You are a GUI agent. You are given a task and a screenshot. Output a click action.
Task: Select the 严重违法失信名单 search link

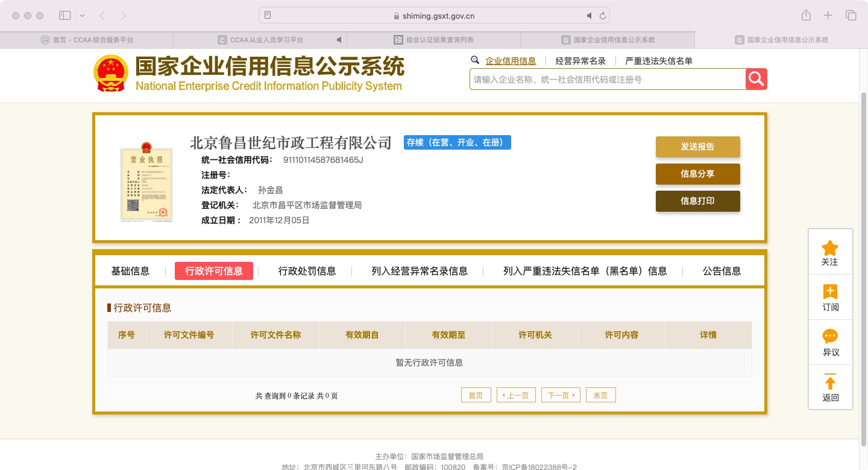(x=659, y=60)
